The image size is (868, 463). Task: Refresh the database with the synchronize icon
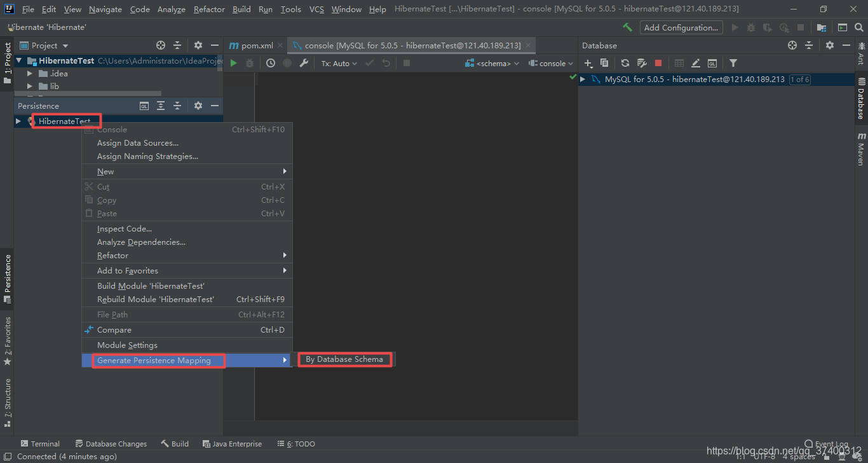625,63
